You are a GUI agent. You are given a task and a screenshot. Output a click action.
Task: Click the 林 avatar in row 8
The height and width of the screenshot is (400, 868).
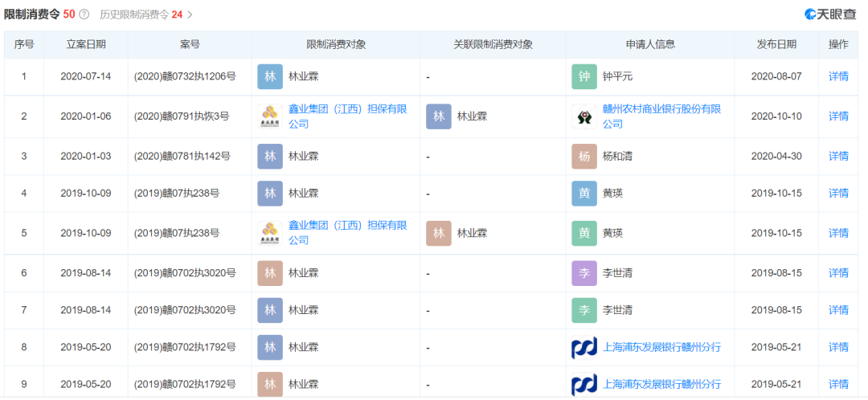pos(270,348)
